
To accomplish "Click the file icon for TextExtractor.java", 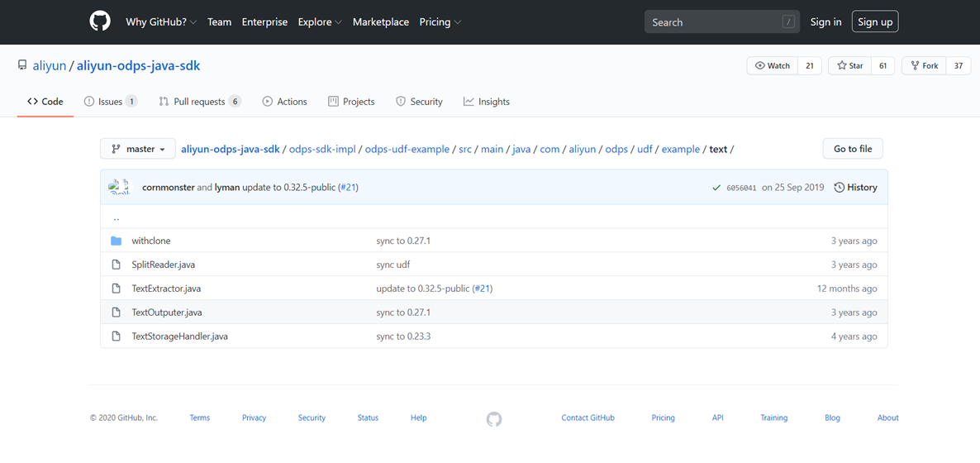I will 116,289.
